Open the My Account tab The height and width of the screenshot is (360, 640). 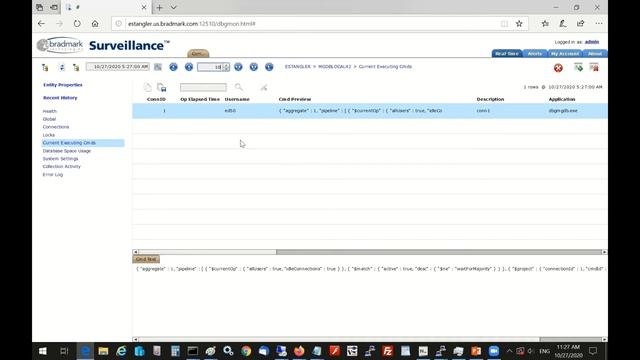tap(565, 53)
